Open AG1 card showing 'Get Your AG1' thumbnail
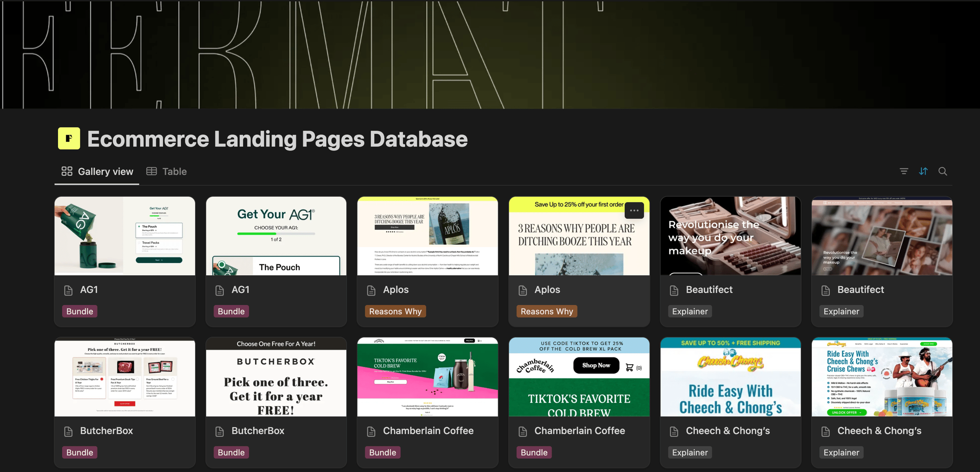The width and height of the screenshot is (980, 472). 276,236
